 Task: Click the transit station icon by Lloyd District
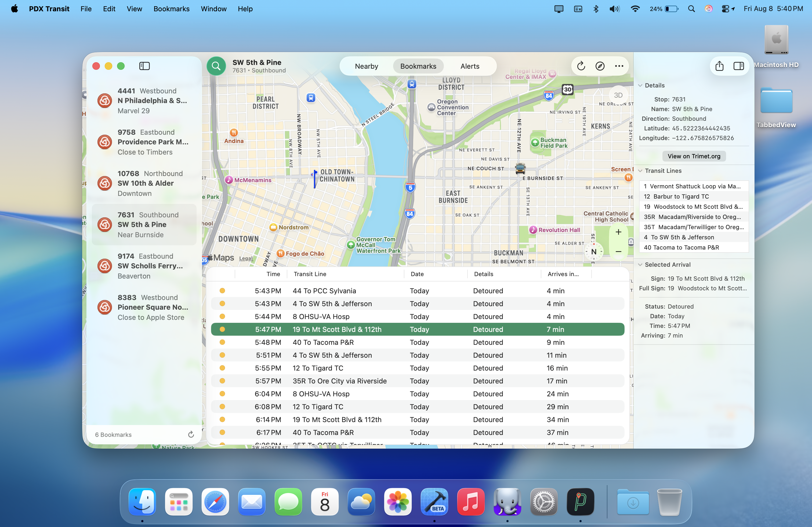(412, 84)
